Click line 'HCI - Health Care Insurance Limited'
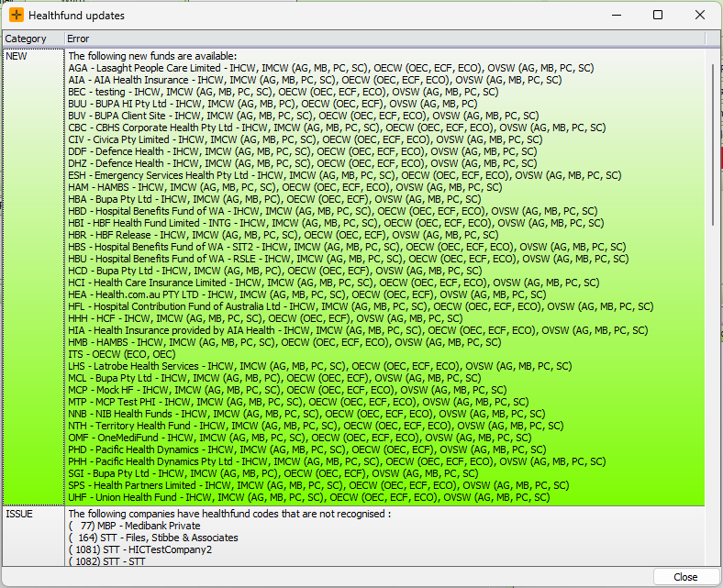This screenshot has width=723, height=588. [334, 283]
